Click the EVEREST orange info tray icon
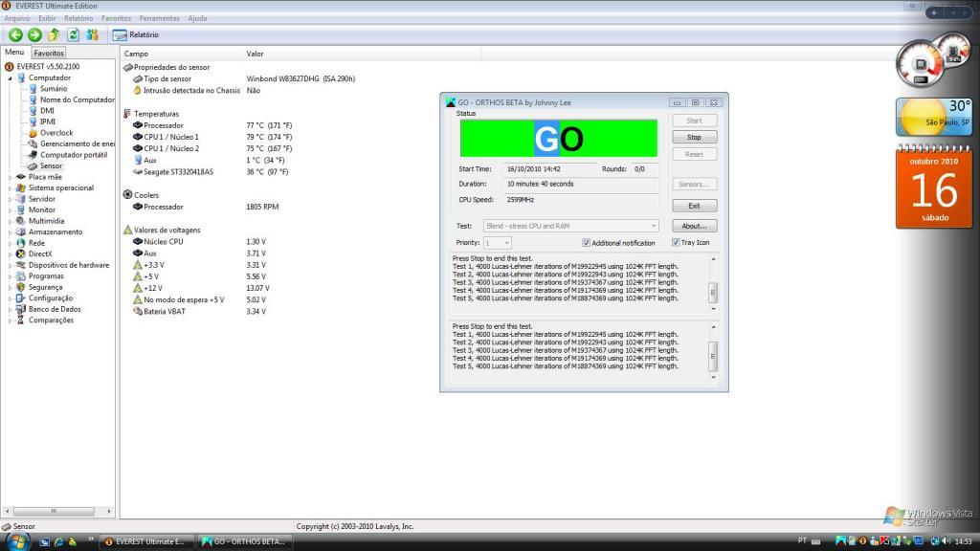This screenshot has width=980, height=551. (863, 541)
